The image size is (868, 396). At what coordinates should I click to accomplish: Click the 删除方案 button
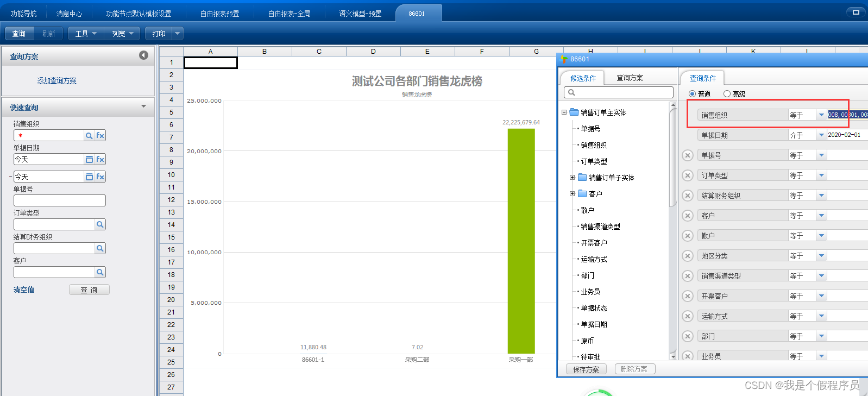coord(634,369)
